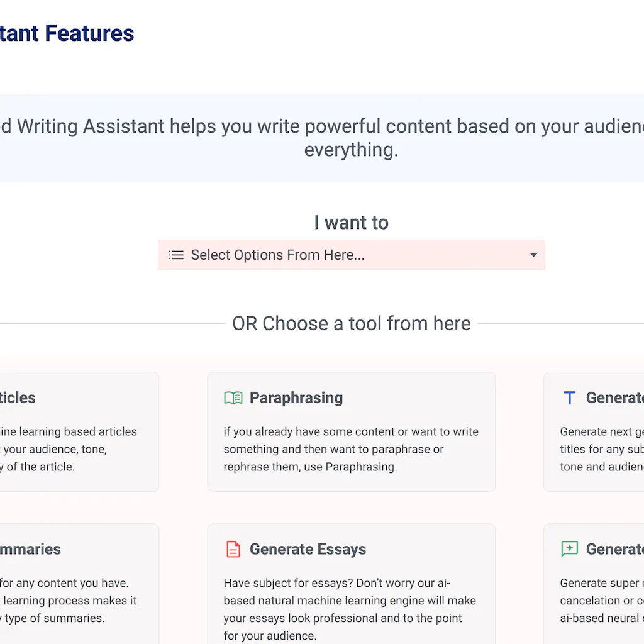Click the Generate heading next to the chat icon
The width and height of the screenshot is (644, 644).
click(x=614, y=549)
